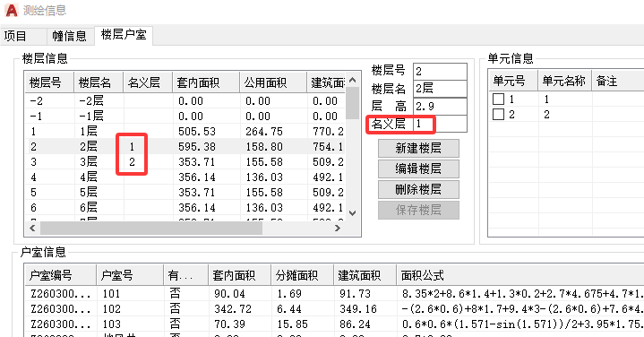Tick the checkbox for unit 2

click(x=498, y=114)
